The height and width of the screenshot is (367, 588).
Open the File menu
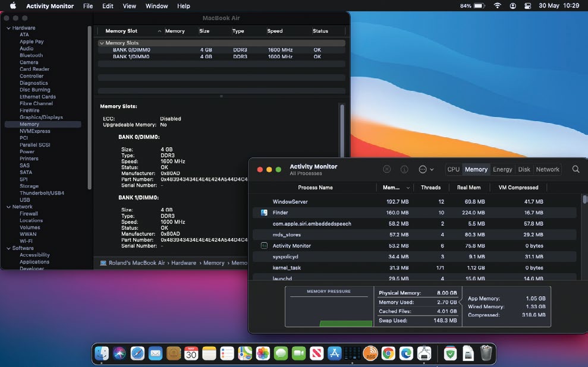88,5
